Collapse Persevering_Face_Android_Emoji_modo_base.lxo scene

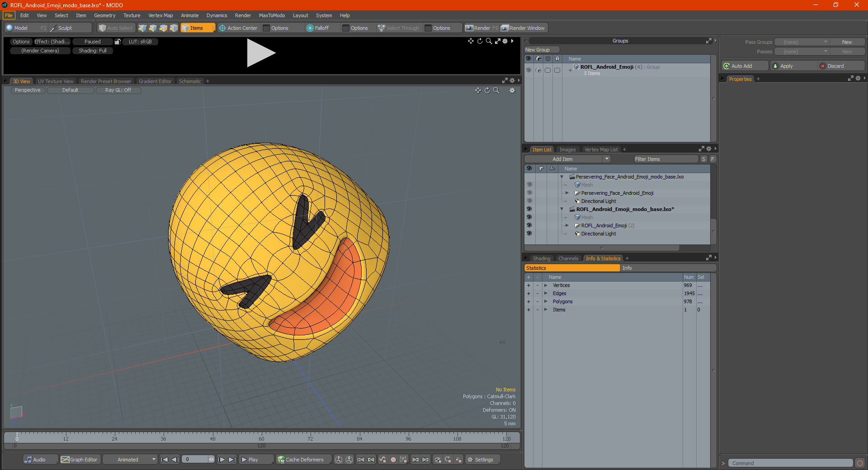click(562, 177)
